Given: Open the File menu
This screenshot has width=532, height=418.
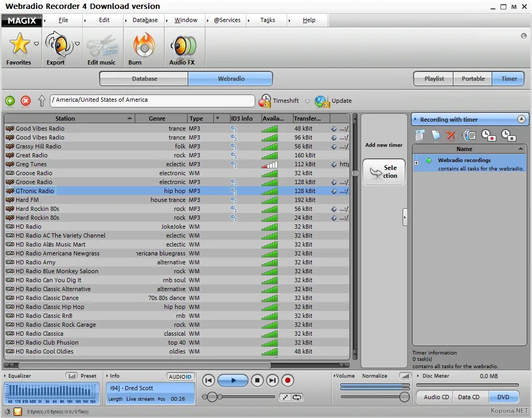Looking at the screenshot, I should coord(63,20).
